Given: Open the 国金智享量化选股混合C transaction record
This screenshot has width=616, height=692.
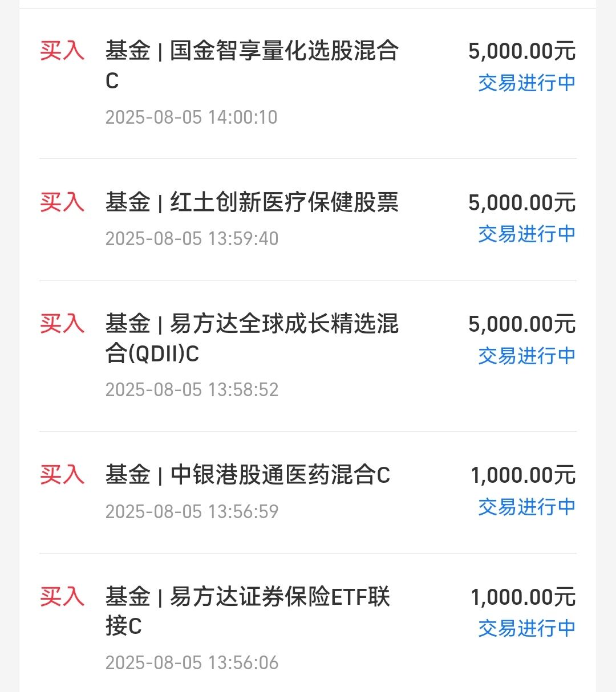Looking at the screenshot, I should (308, 84).
